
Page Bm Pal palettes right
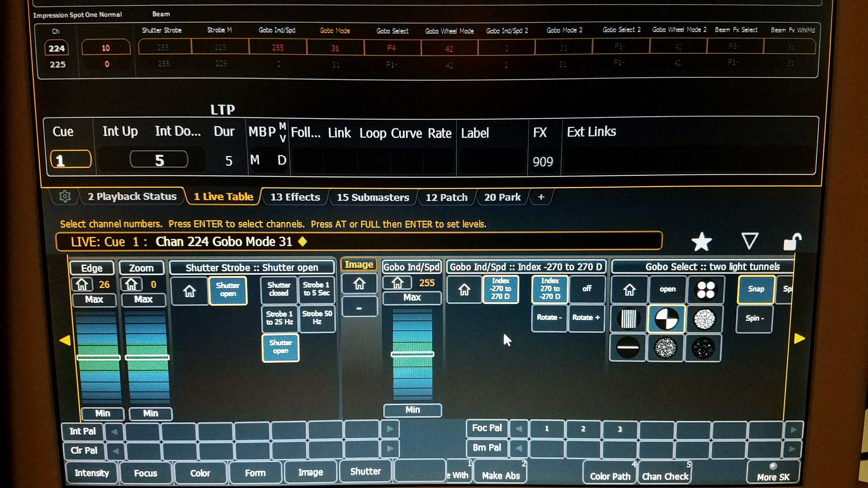click(792, 449)
